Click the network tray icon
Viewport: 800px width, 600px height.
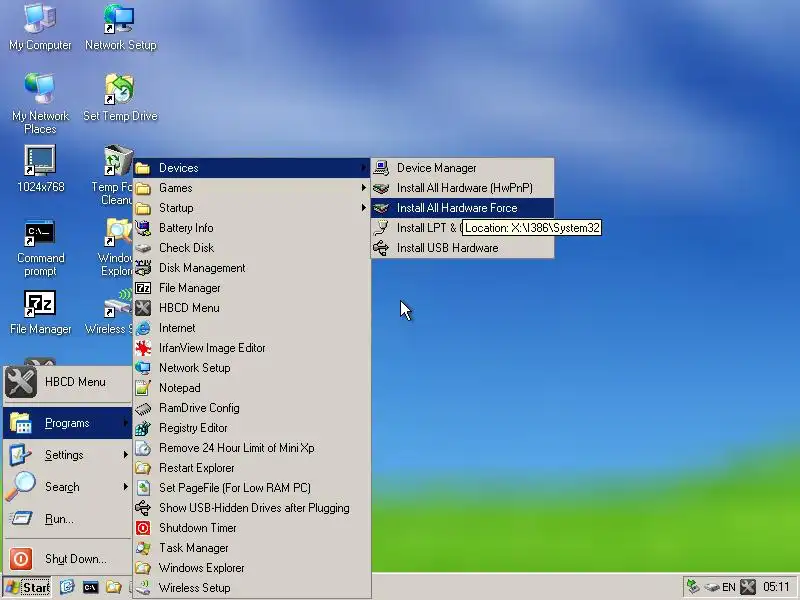692,587
